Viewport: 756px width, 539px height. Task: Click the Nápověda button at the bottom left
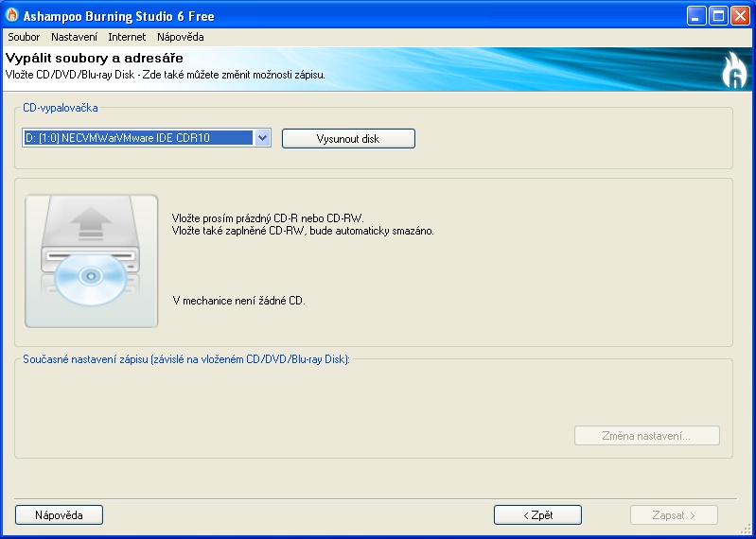59,515
